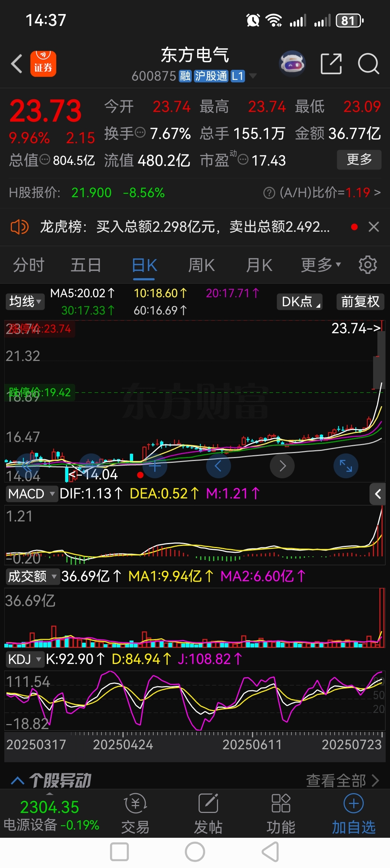Tap the 成交额 volume bar chart
Image resolution: width=390 pixels, height=868 pixels.
pos(195,618)
